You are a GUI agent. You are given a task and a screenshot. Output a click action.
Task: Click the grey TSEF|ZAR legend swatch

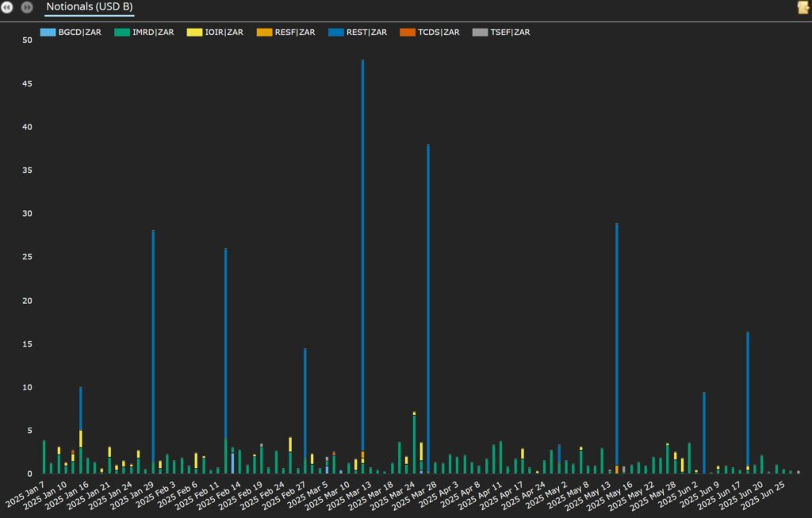tap(480, 33)
